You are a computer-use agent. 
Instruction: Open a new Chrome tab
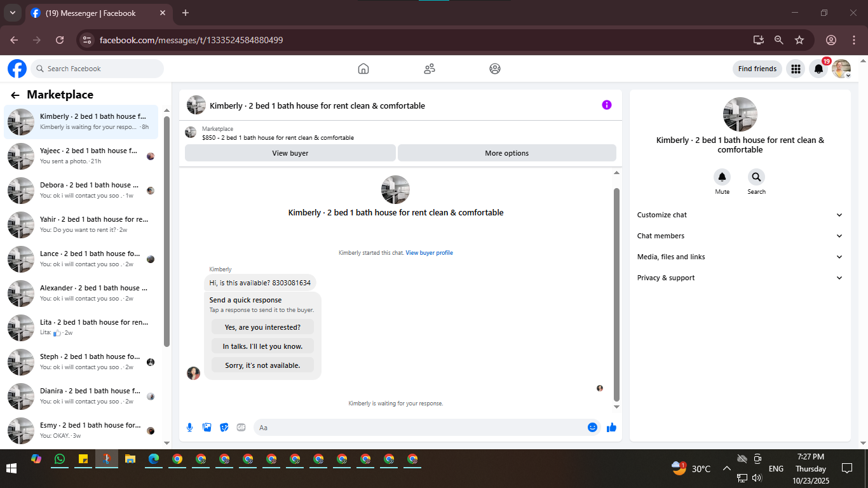click(186, 13)
